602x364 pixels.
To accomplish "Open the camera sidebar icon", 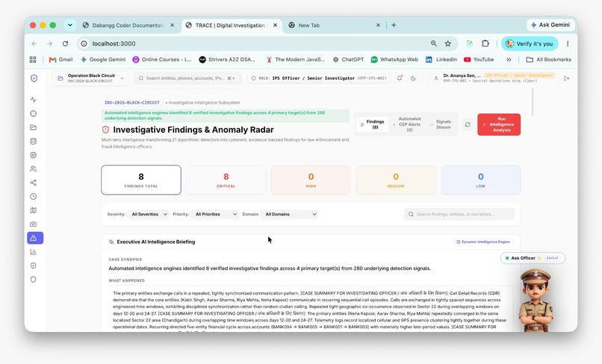I will click(x=34, y=224).
